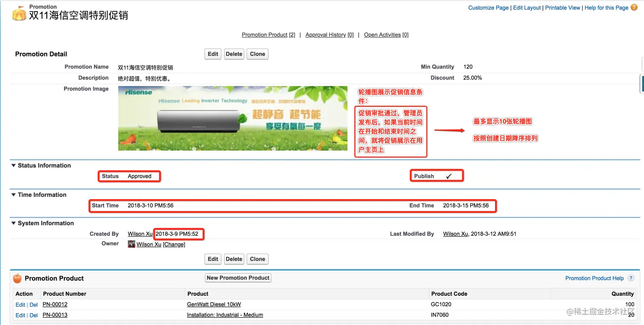Screen dimensions: 644x325
Task: Click the [Change] owner link
Action: point(174,245)
